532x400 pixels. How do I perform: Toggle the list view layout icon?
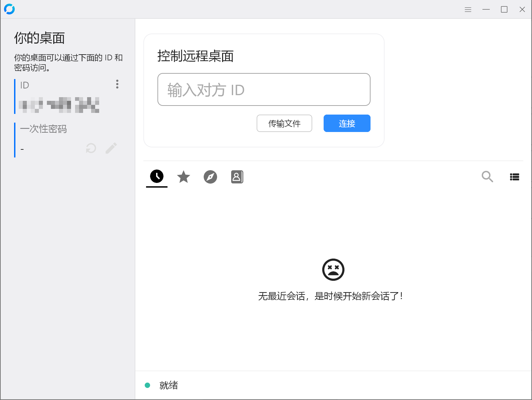point(515,177)
